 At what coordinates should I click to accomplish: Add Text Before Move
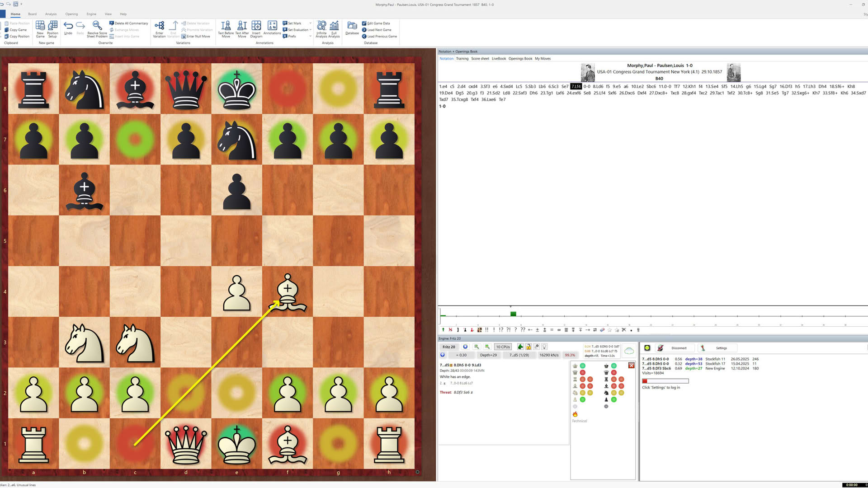[x=226, y=29]
